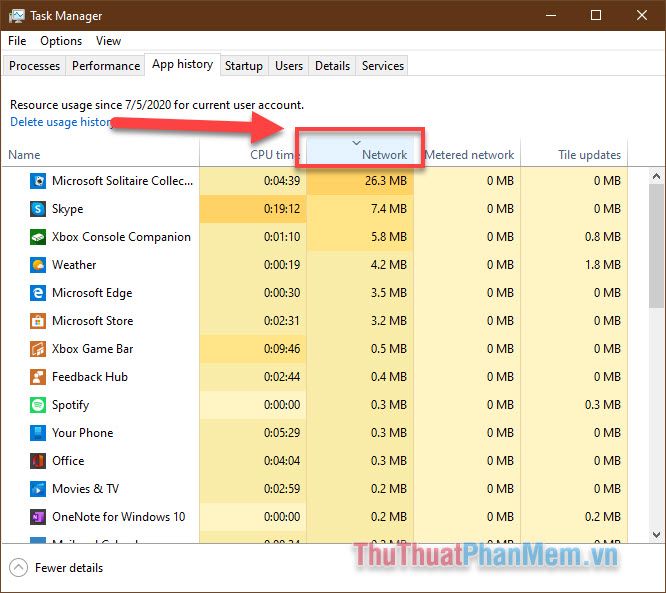
Task: Sort by the CPU time column
Action: pyautogui.click(x=253, y=152)
